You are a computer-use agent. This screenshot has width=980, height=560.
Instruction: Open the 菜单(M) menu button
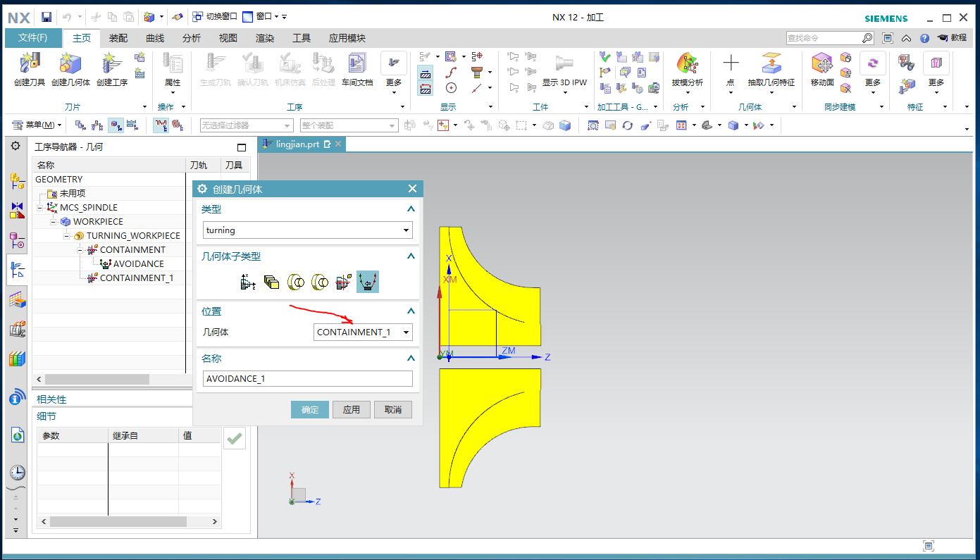37,125
